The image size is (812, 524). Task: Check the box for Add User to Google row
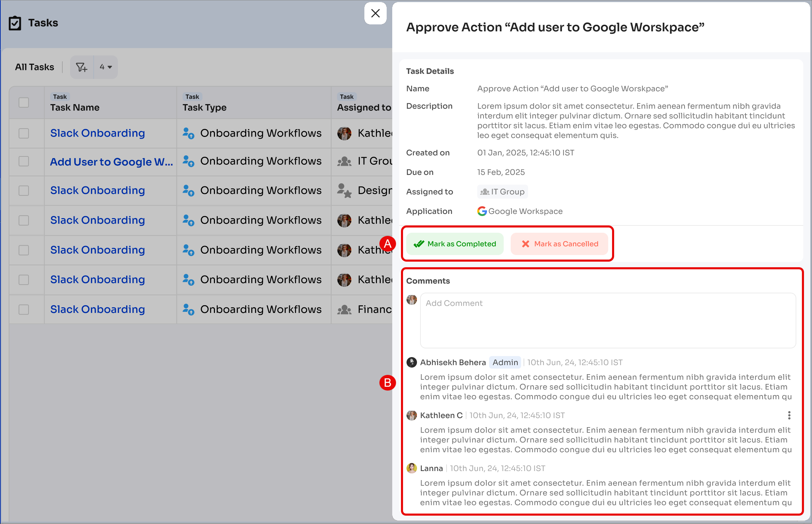click(24, 161)
